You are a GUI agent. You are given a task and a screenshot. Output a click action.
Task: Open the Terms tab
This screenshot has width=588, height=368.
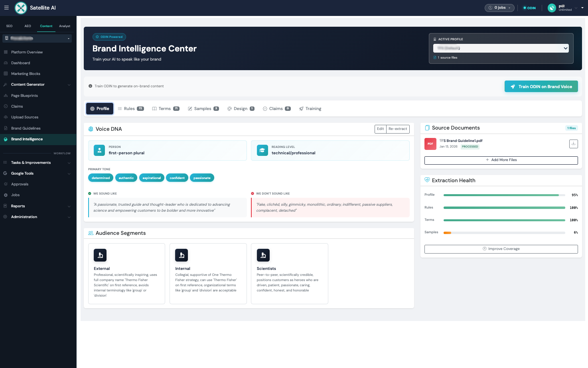pos(166,108)
